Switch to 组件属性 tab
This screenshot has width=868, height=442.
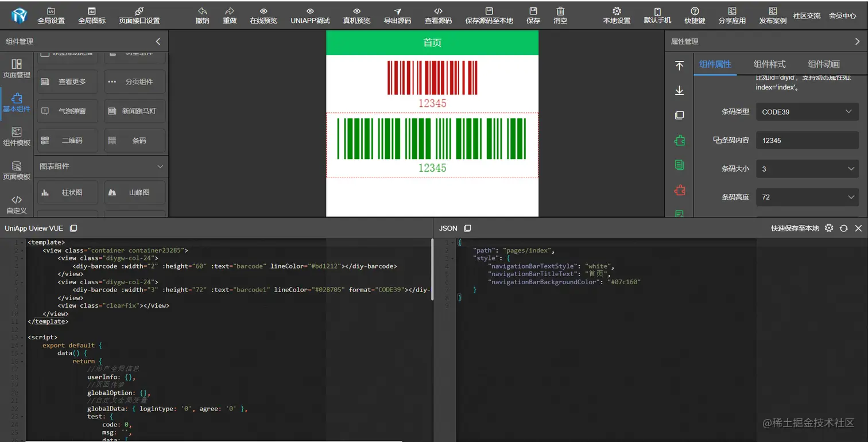pos(715,64)
